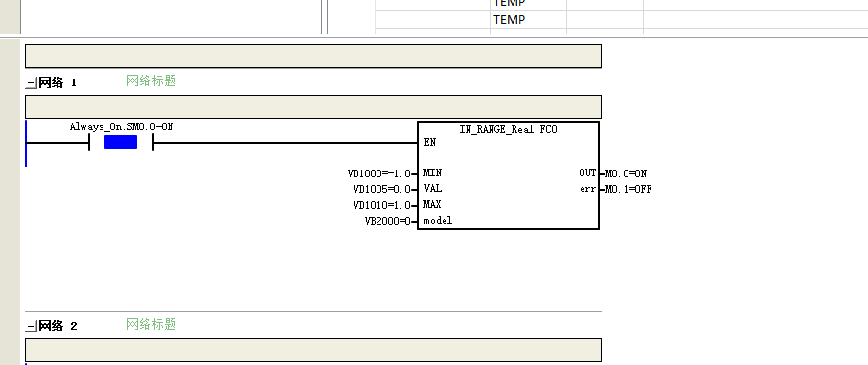Click the VAL pin label in block
The image size is (868, 365).
click(x=432, y=189)
